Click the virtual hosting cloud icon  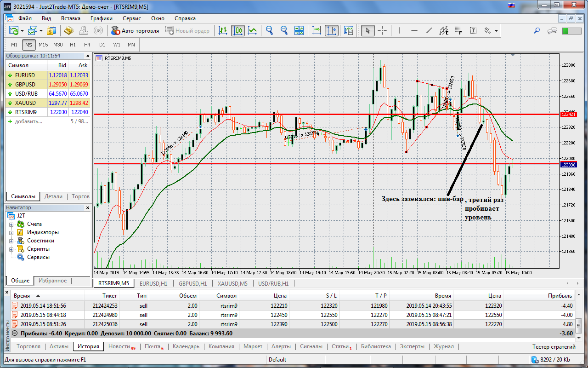83,31
